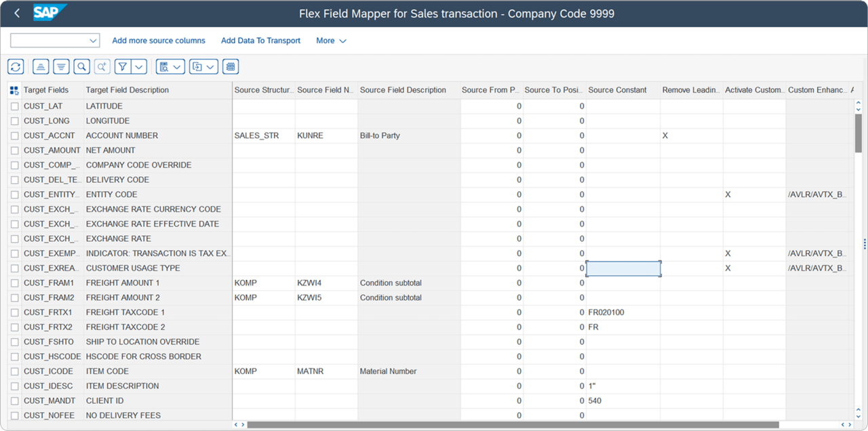Click Add more source columns
This screenshot has height=431, width=868.
(159, 41)
